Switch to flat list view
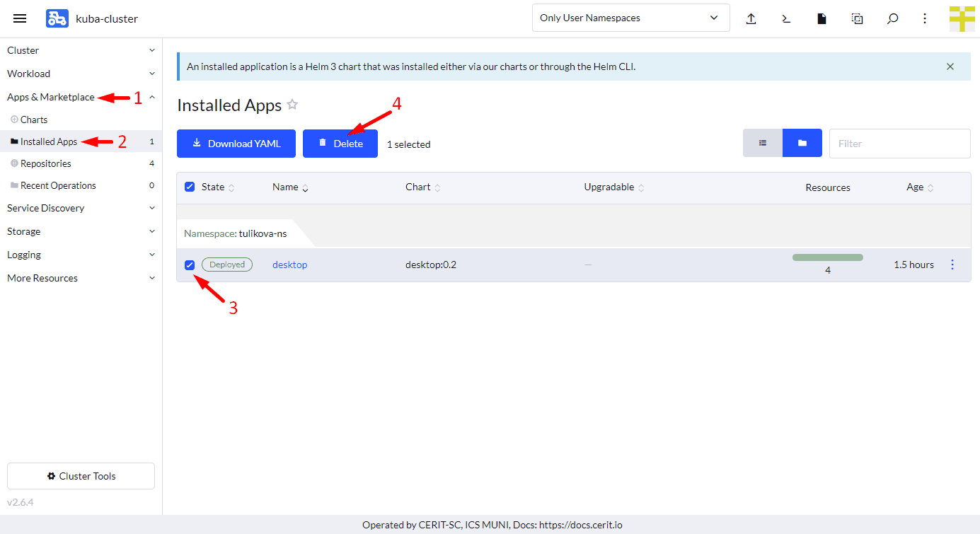This screenshot has height=534, width=980. pos(763,143)
